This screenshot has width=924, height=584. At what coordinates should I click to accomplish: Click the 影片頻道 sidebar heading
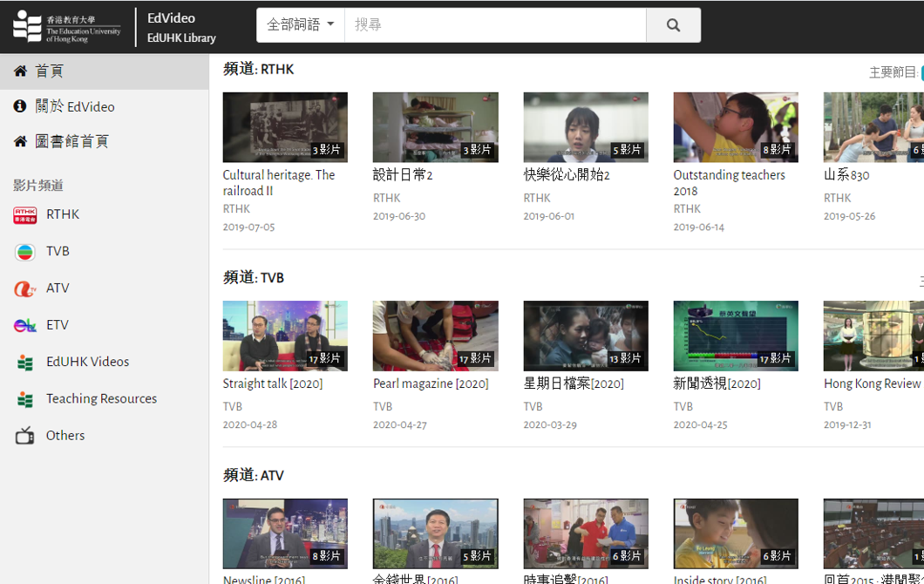[38, 185]
